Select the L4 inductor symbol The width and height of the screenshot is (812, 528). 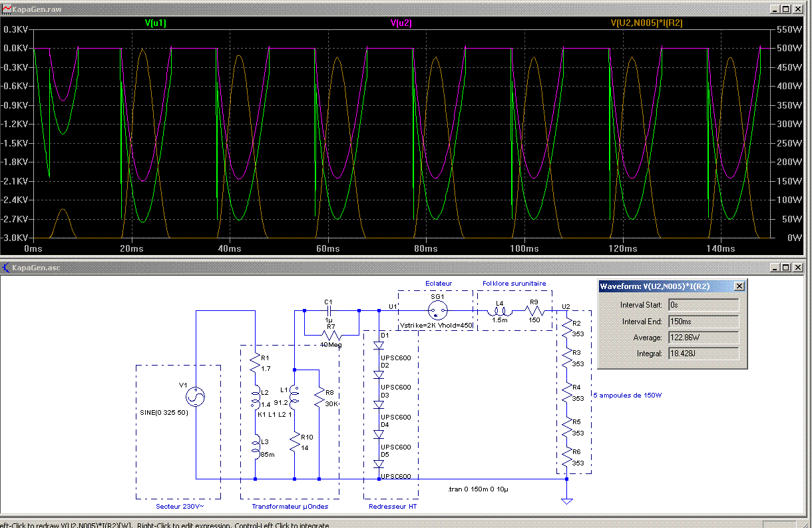tap(499, 311)
